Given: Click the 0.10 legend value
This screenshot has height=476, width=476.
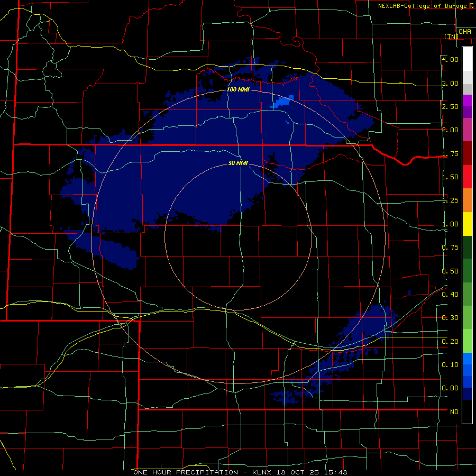Looking at the screenshot, I should click(450, 365).
